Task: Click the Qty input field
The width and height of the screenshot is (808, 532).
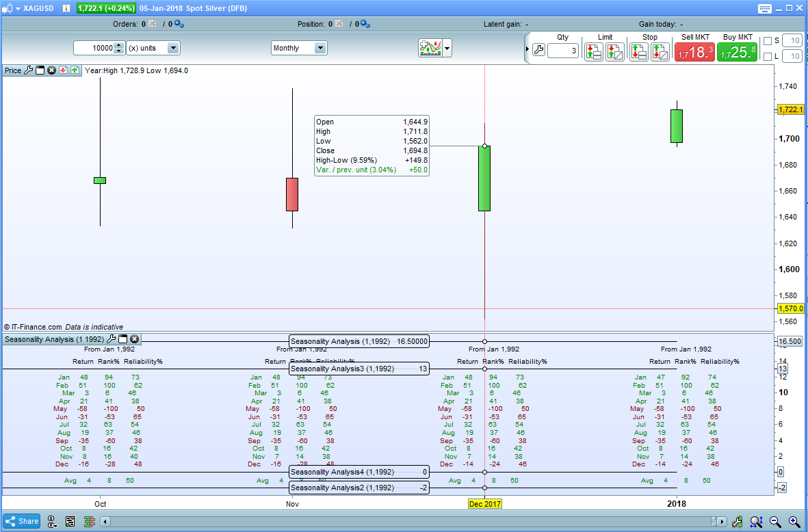Action: tap(562, 51)
